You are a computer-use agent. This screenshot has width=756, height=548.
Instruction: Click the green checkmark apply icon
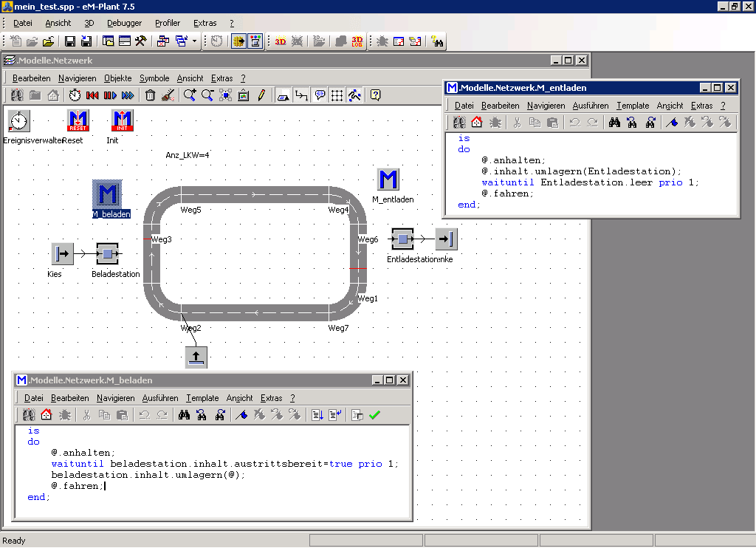click(x=374, y=415)
